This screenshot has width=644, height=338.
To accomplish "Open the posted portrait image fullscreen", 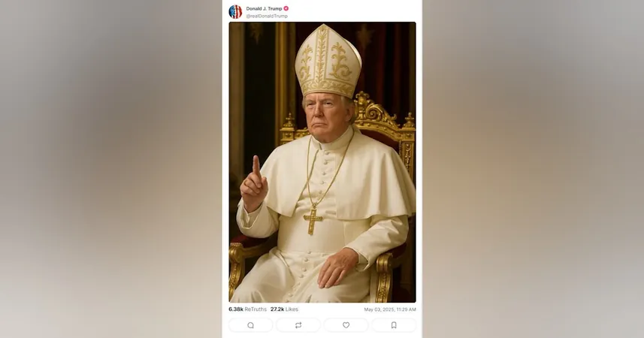I will [x=322, y=162].
